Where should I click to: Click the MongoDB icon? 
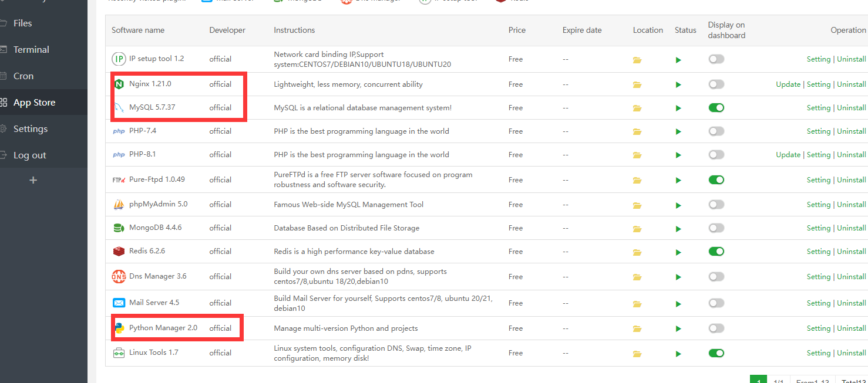119,228
